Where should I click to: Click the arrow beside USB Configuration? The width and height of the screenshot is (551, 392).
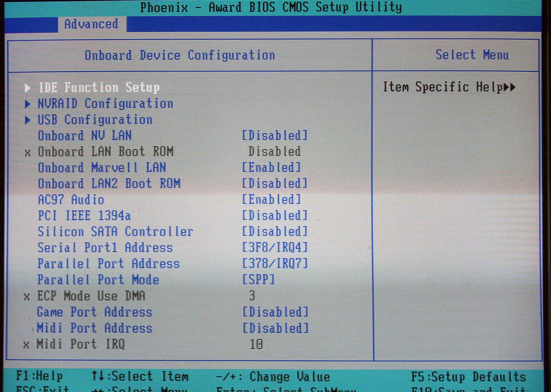point(28,120)
